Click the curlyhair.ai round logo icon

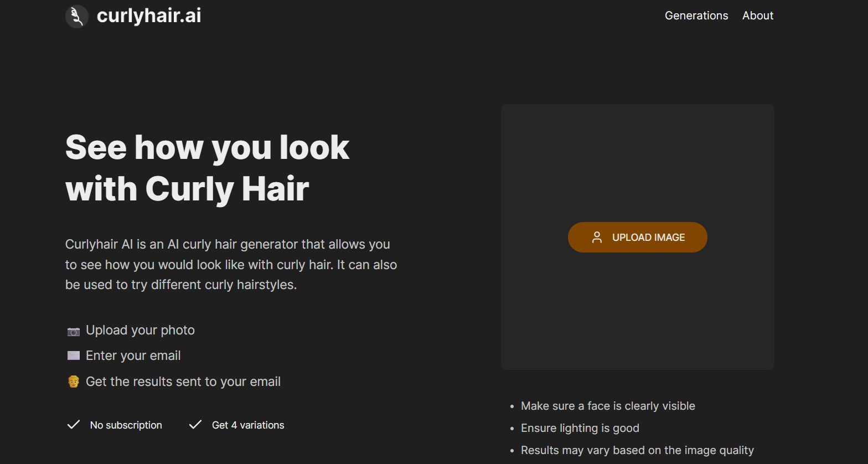pos(77,17)
